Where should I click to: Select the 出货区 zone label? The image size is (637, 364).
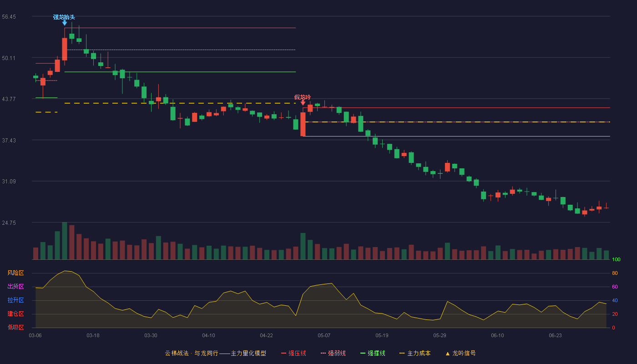point(15,287)
